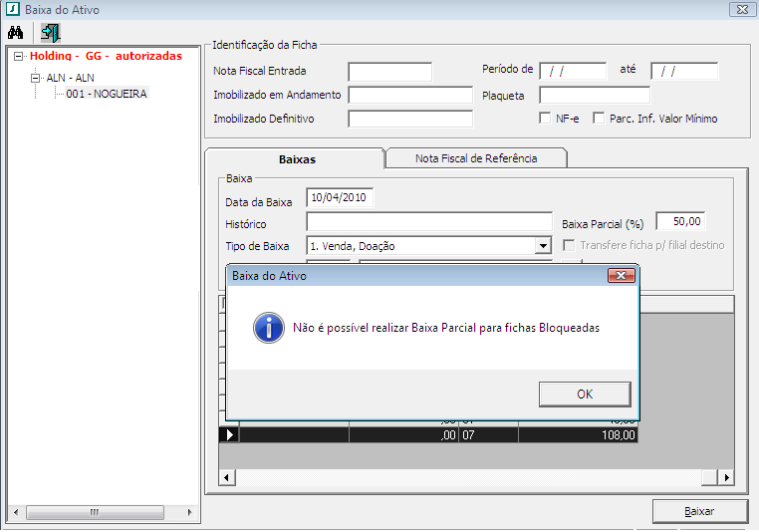The height and width of the screenshot is (532, 759).
Task: Click the Nota Fiscal Entrada field
Action: (389, 72)
